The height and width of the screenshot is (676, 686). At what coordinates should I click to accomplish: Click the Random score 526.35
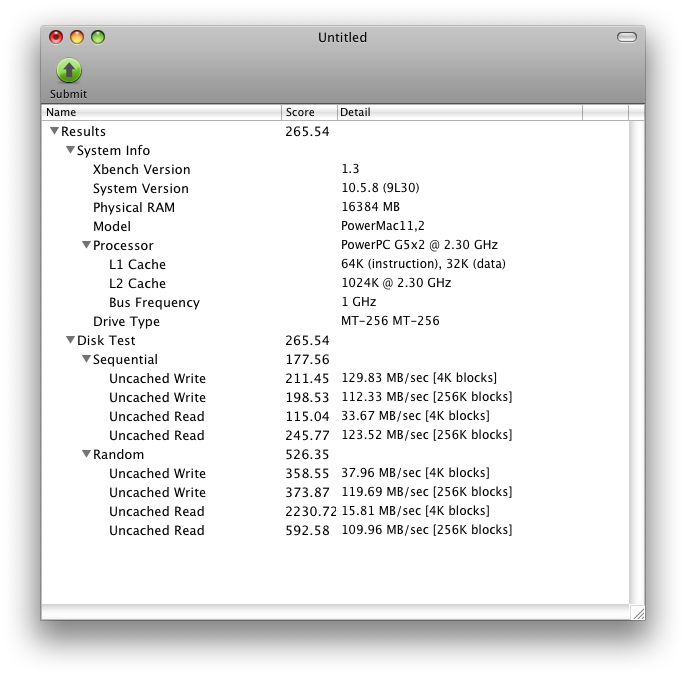coord(307,454)
